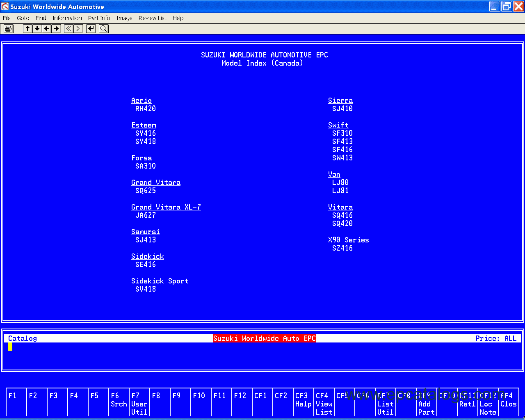Viewport: 525px width, 420px height.
Task: Click the CF3 Help function key
Action: (x=304, y=402)
